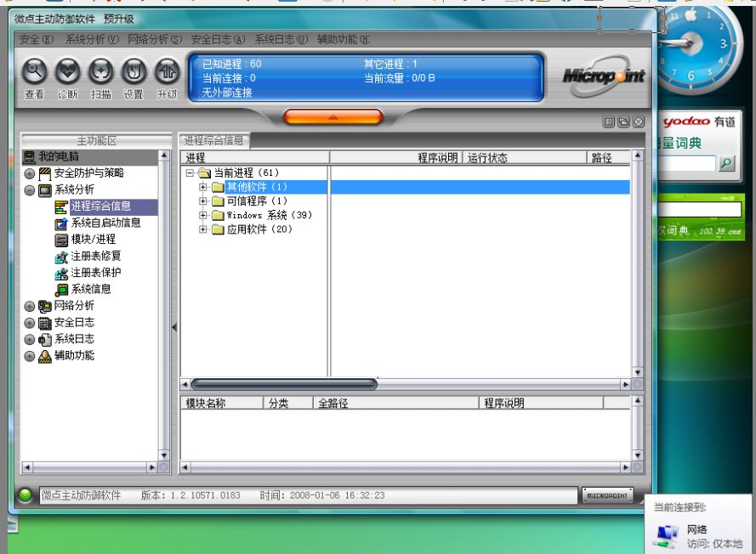Click module list scroll right arrow
The image size is (756, 554).
(625, 467)
